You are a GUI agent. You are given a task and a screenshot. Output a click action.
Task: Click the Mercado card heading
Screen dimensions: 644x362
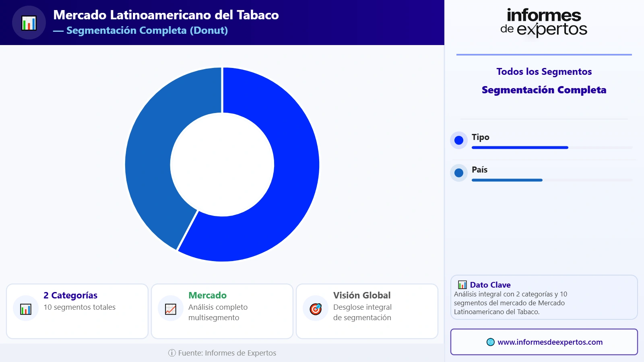pos(207,295)
